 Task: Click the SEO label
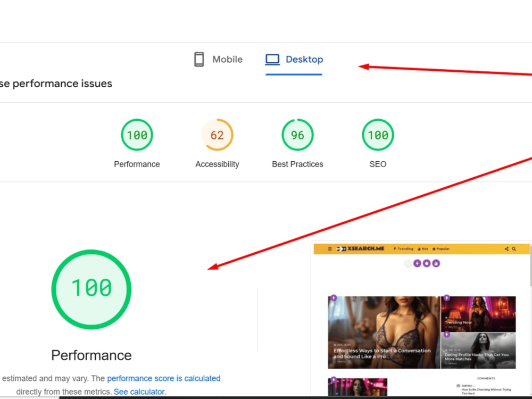378,164
